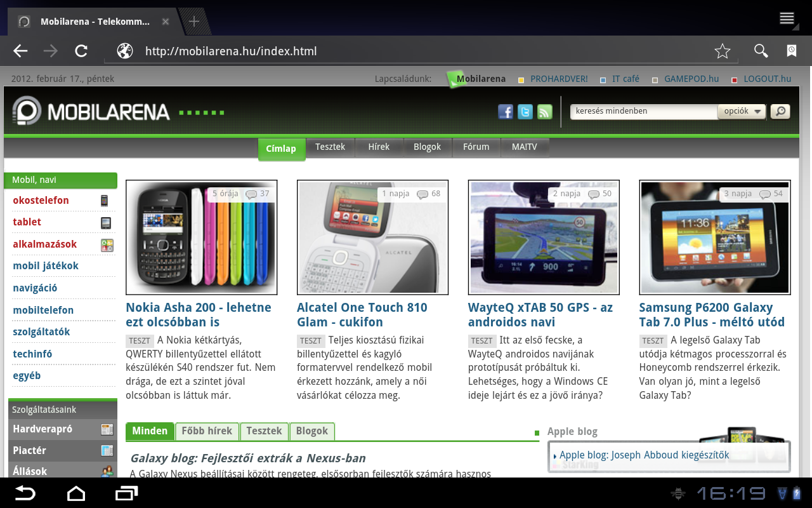
Task: Select the Tesztek tab in the news list filter
Action: point(264,431)
